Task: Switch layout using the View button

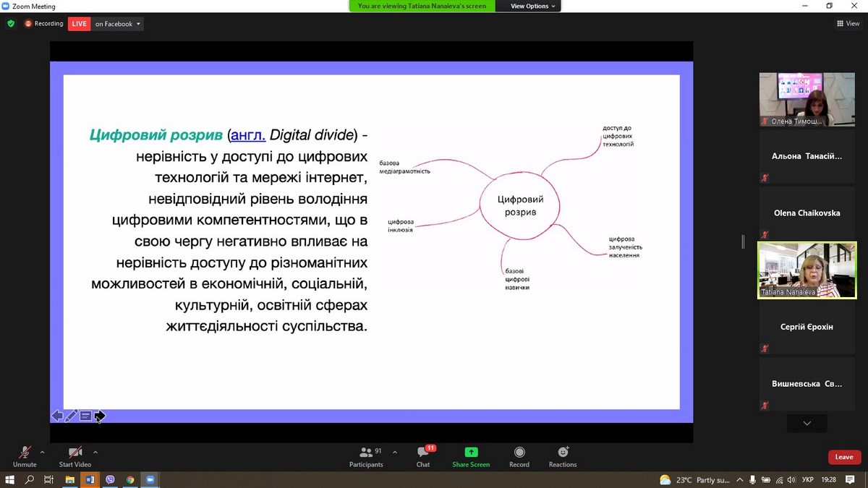Action: (x=848, y=24)
